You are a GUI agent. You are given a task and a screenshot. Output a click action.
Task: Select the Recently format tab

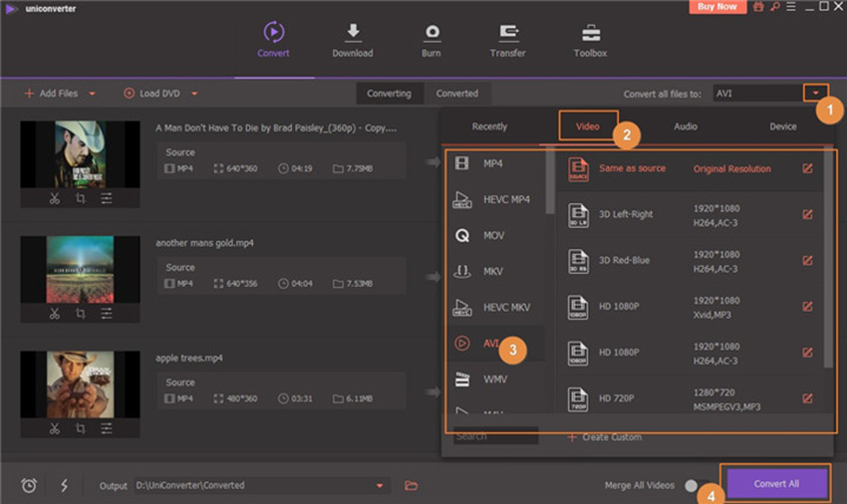489,126
